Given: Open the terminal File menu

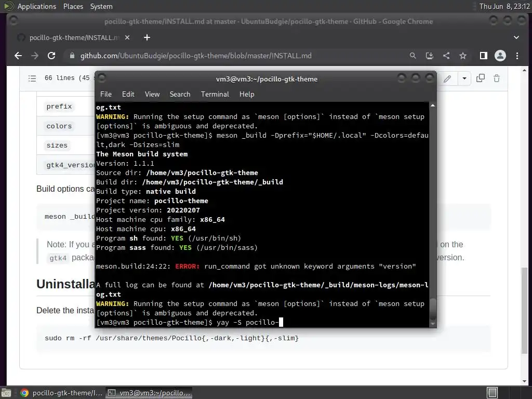Looking at the screenshot, I should [106, 95].
